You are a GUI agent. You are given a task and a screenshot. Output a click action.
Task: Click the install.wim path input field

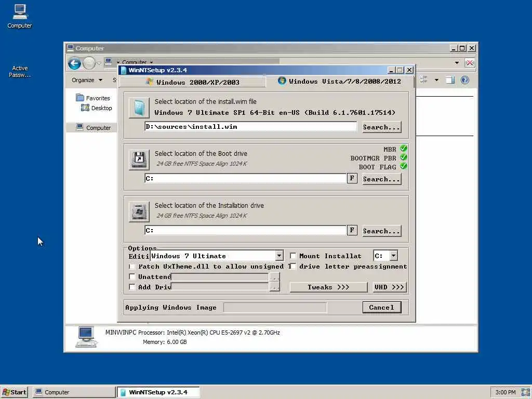tap(251, 127)
